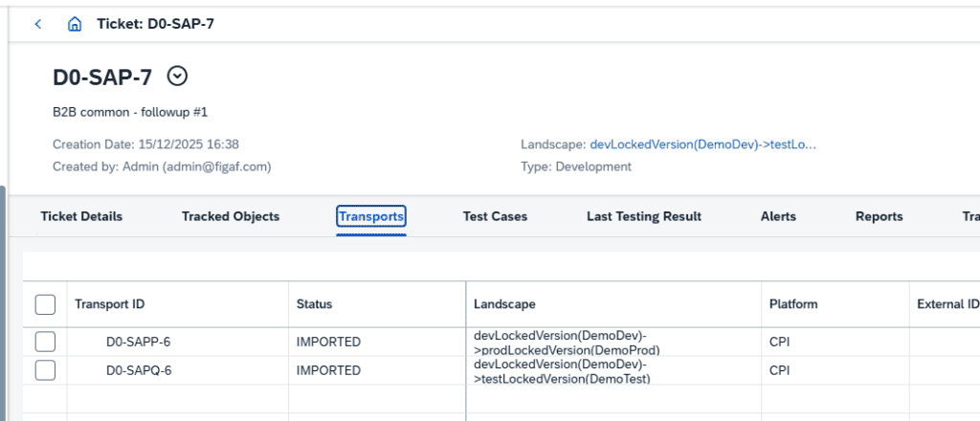Screen dimensions: 980x421
Task: Click the Type: Development text
Action: point(575,166)
